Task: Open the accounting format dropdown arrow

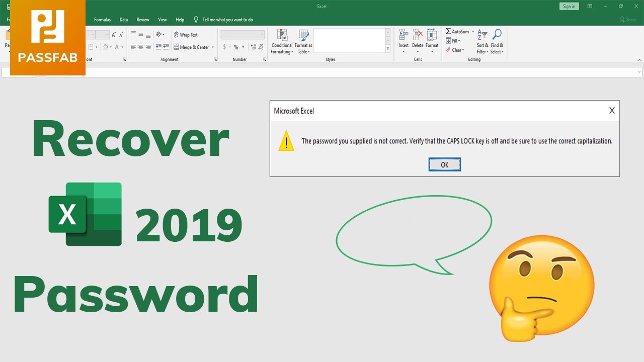Action: click(229, 47)
